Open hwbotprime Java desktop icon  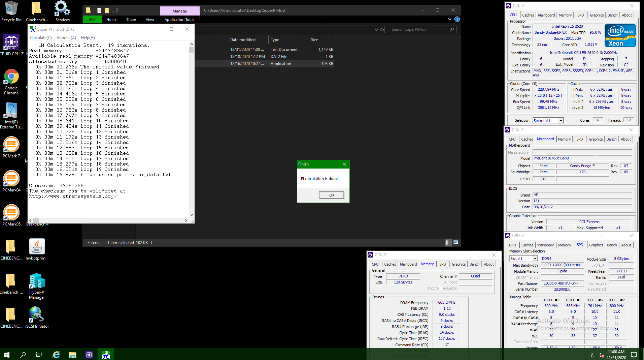click(37, 249)
